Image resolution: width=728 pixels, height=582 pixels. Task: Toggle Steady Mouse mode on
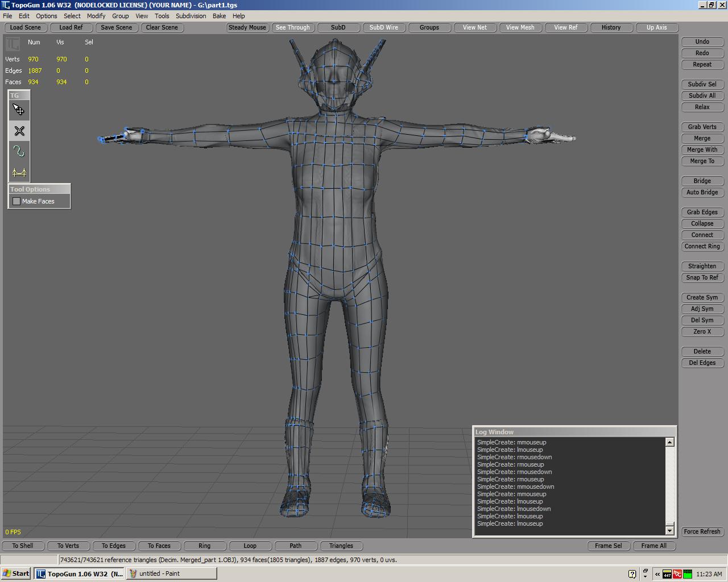click(247, 27)
